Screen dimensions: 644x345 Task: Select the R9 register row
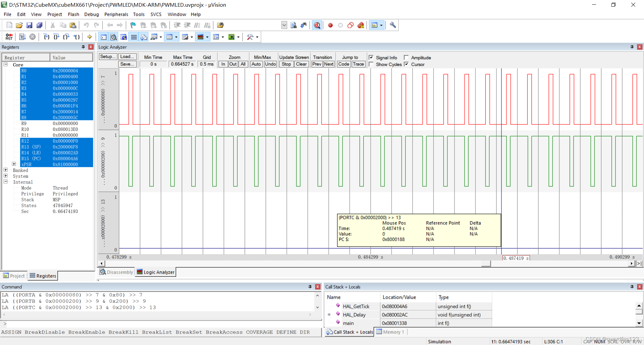(x=56, y=123)
